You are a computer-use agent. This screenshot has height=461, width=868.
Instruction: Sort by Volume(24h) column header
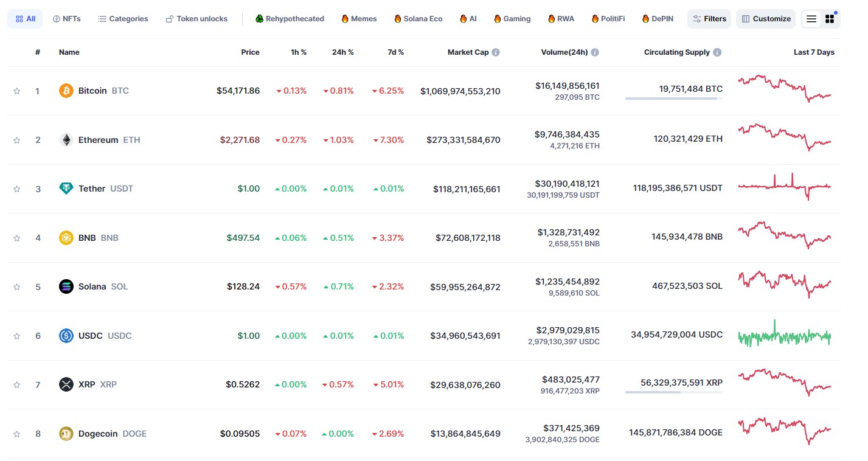pyautogui.click(x=564, y=52)
